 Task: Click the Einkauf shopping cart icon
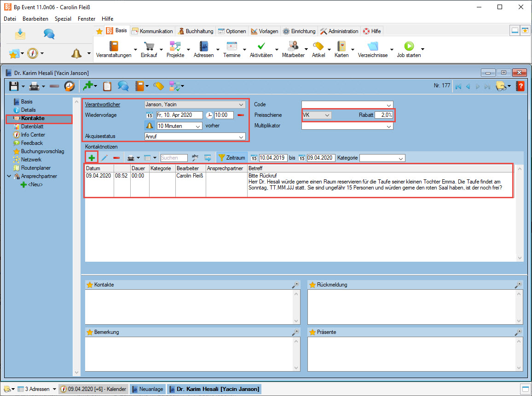click(x=149, y=46)
